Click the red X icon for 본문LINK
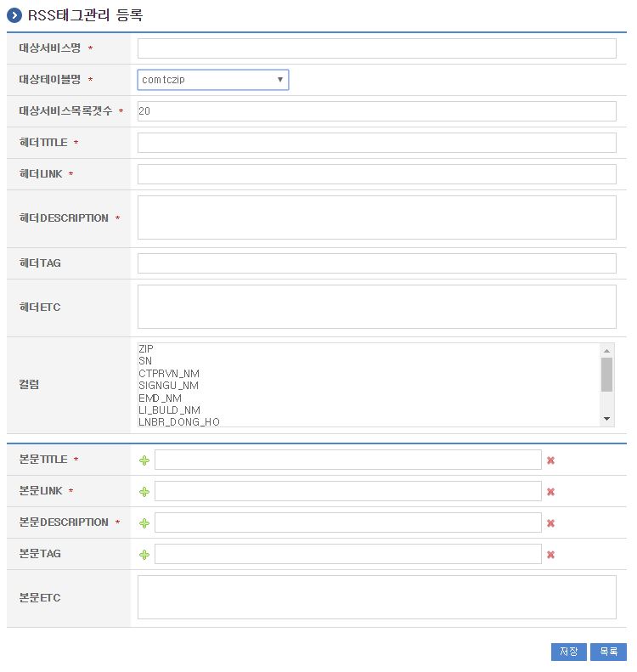The width and height of the screenshot is (637, 672). pyautogui.click(x=550, y=492)
